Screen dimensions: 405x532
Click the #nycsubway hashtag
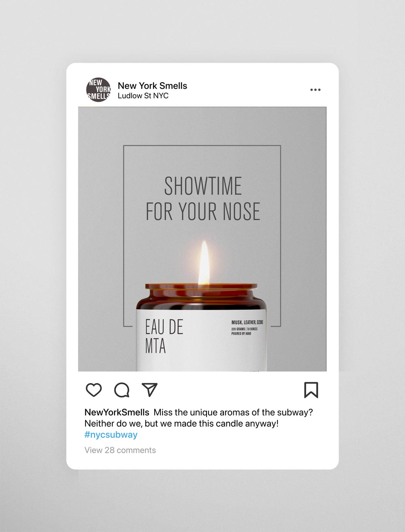(x=111, y=435)
